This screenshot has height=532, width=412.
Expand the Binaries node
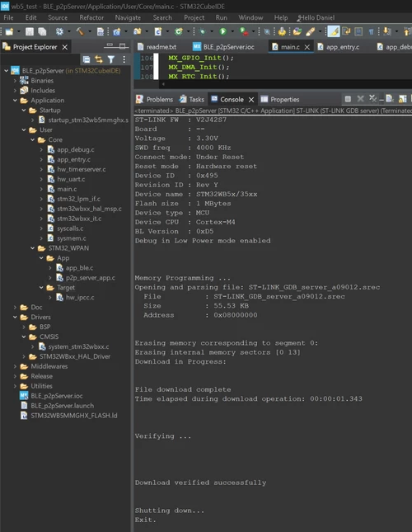pyautogui.click(x=15, y=81)
